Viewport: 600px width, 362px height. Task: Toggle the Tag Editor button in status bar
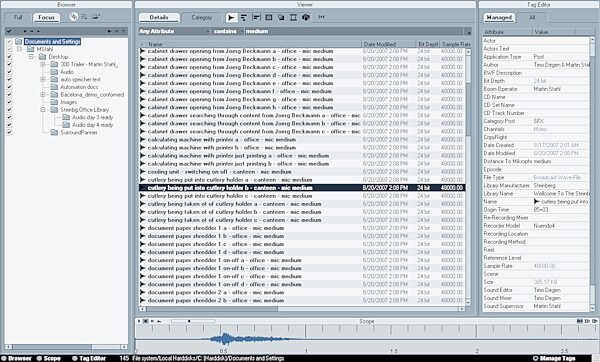pos(89,358)
